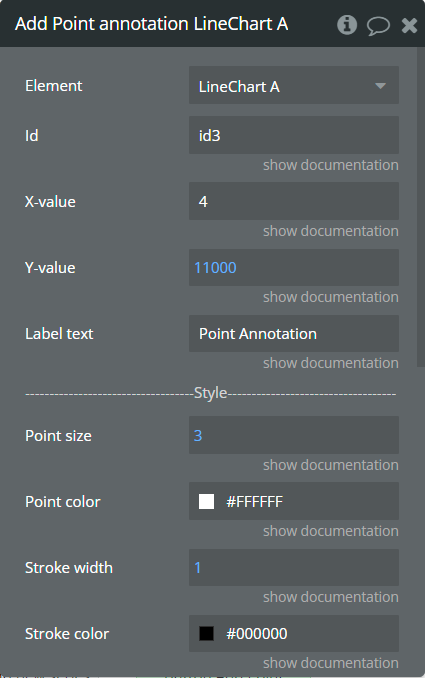Click the panel's vertical scrollbar
This screenshot has height=678, width=425.
[420, 208]
